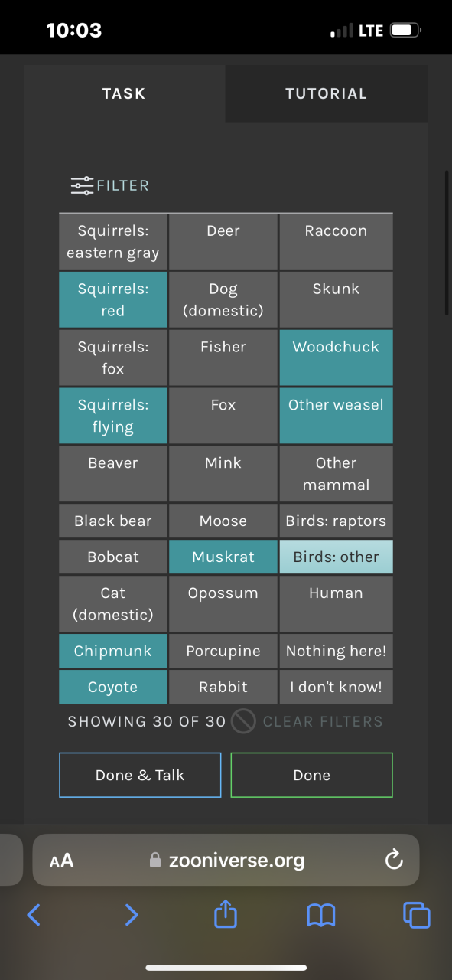Deselect the Squirrels: red species tile
Viewport: 452px width, 980px height.
113,299
